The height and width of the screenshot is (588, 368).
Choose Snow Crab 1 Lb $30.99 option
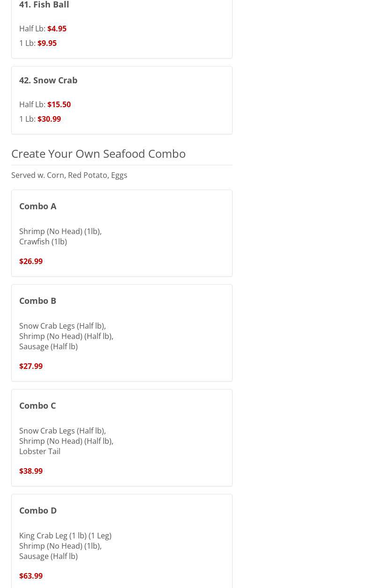pos(49,119)
